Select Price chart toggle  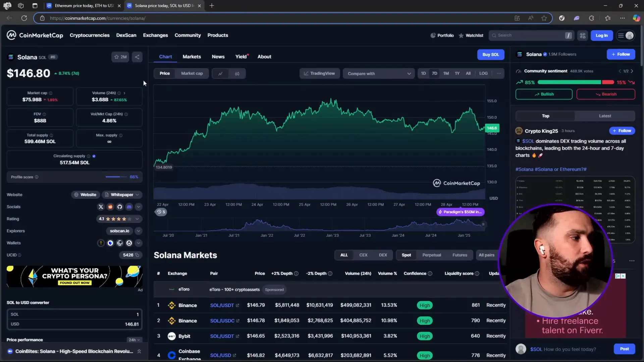click(165, 73)
